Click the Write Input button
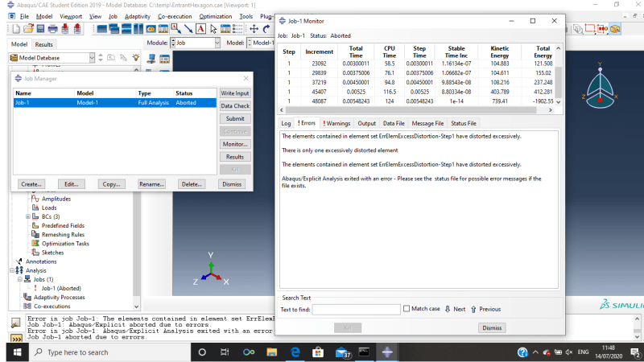This screenshot has width=644, height=362. 235,93
